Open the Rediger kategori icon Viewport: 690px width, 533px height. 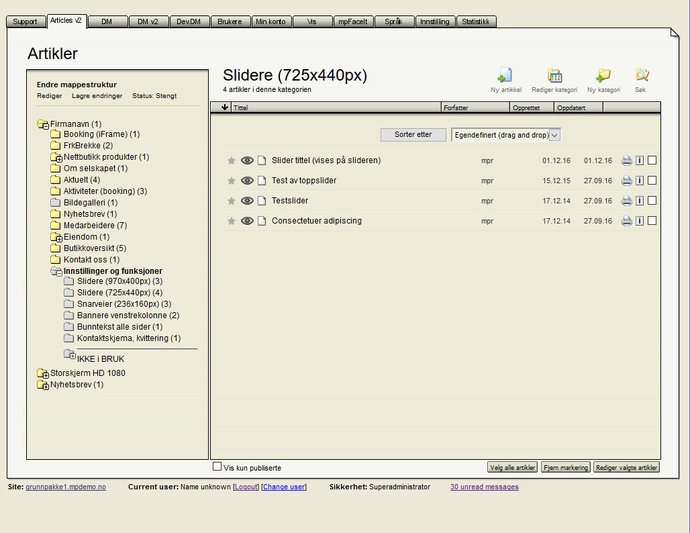[554, 76]
